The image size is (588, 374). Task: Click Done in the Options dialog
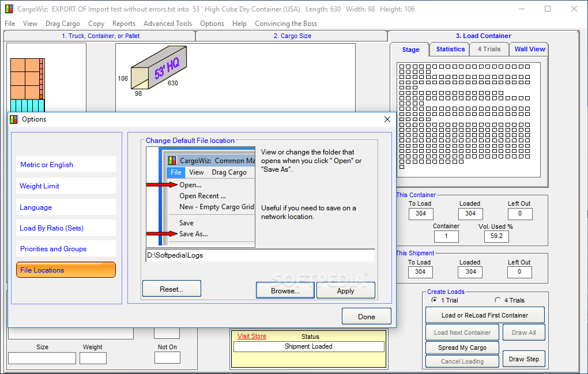(x=367, y=316)
